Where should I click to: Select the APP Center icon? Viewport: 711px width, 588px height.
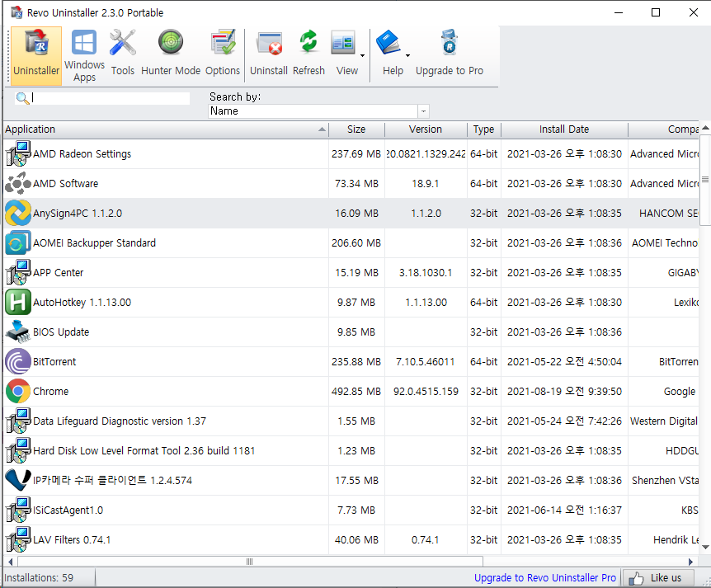[18, 272]
